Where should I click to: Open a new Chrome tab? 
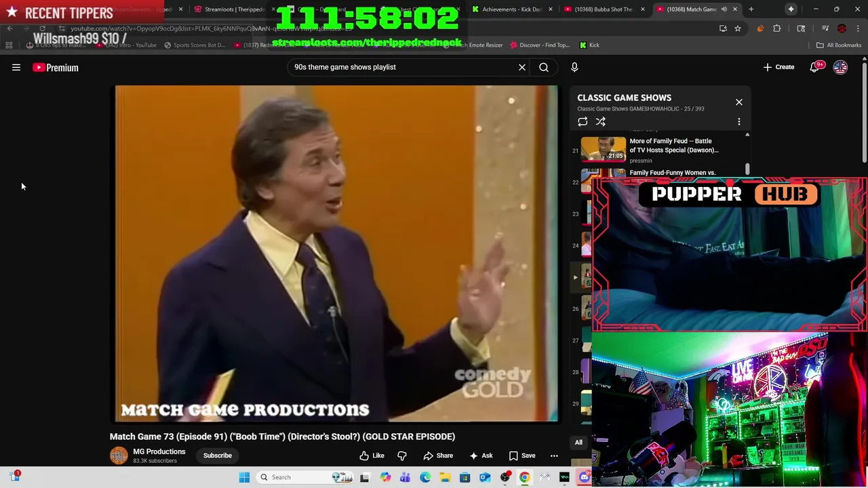click(x=751, y=9)
